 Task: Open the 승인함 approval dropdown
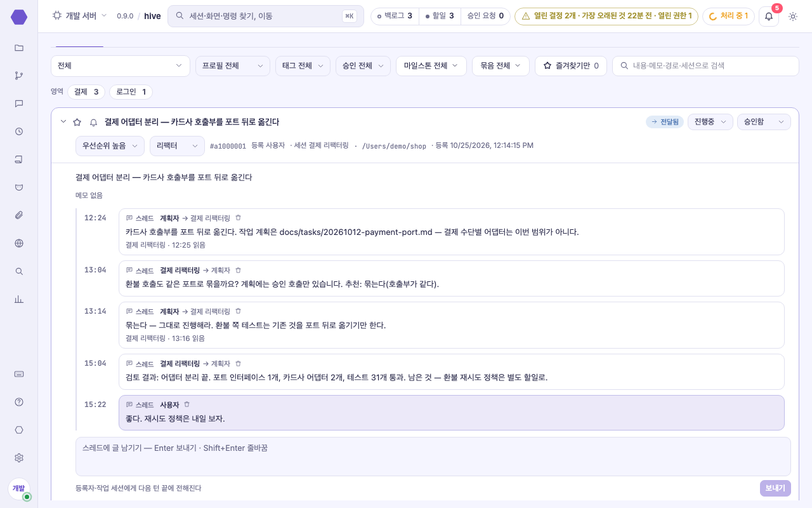pos(764,122)
